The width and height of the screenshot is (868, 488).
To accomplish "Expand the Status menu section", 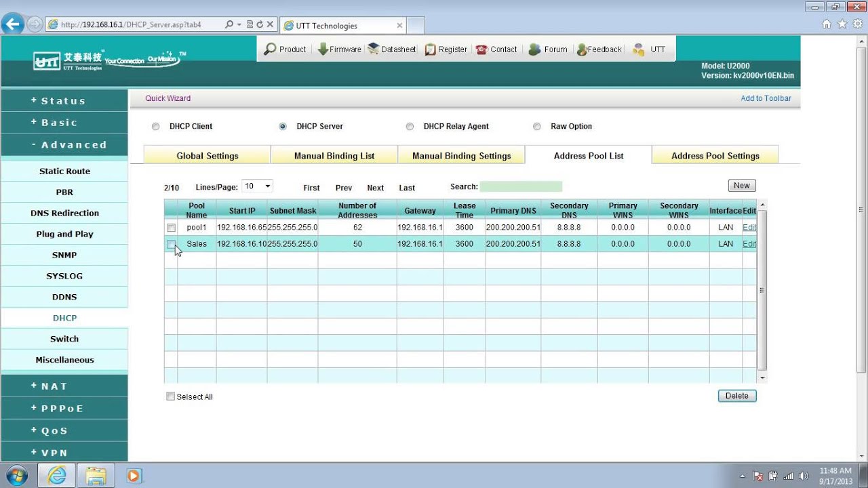I will (64, 101).
